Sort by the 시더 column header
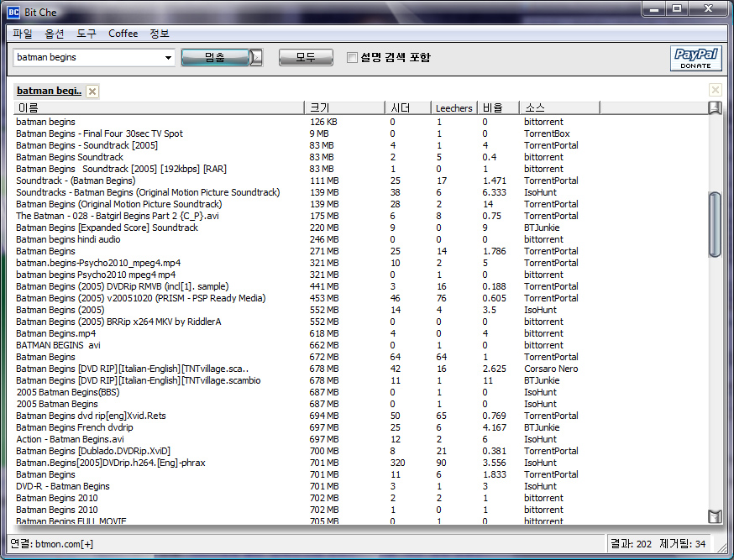 [x=407, y=108]
